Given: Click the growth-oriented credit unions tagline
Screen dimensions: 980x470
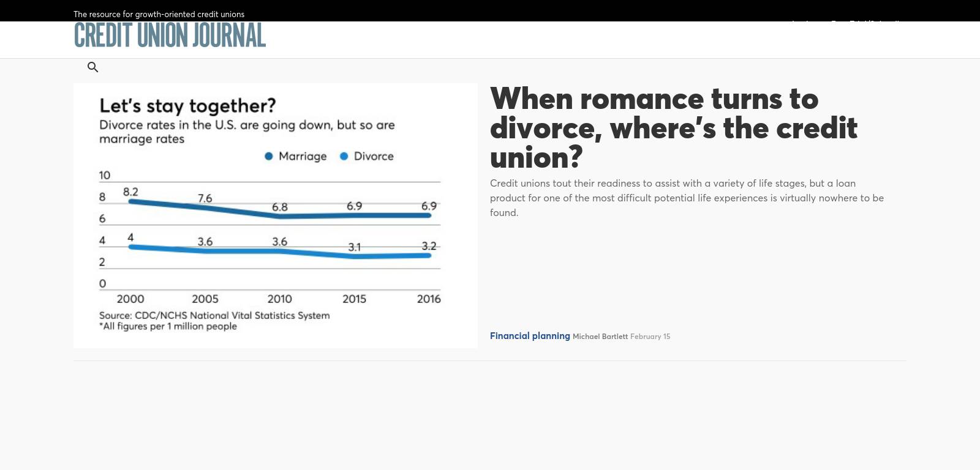Looking at the screenshot, I should coord(159,14).
